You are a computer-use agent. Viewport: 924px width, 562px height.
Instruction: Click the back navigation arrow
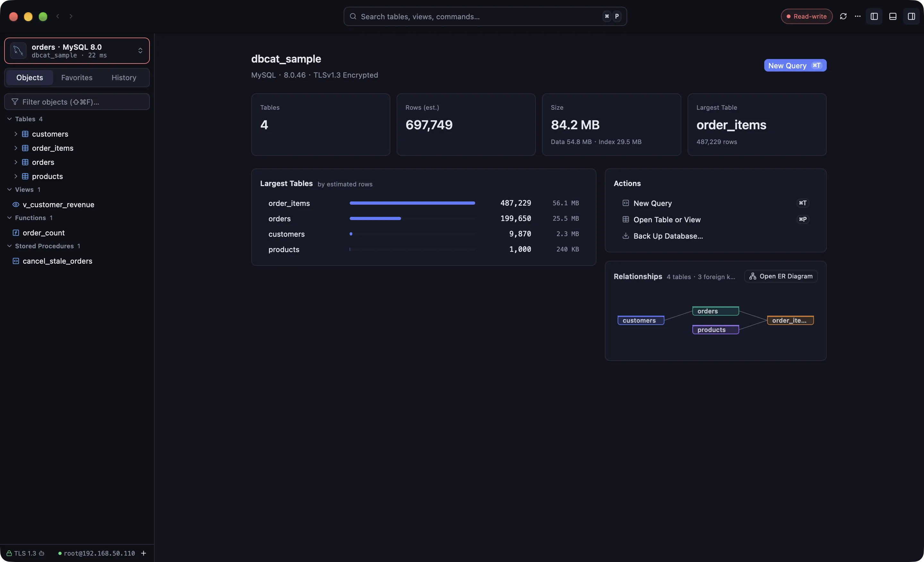click(x=58, y=16)
